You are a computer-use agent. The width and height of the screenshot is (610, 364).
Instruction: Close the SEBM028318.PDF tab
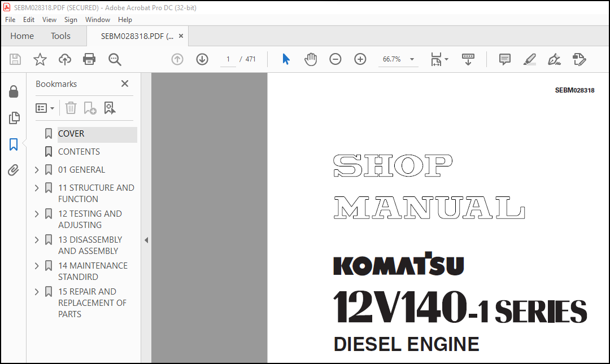coord(181,36)
